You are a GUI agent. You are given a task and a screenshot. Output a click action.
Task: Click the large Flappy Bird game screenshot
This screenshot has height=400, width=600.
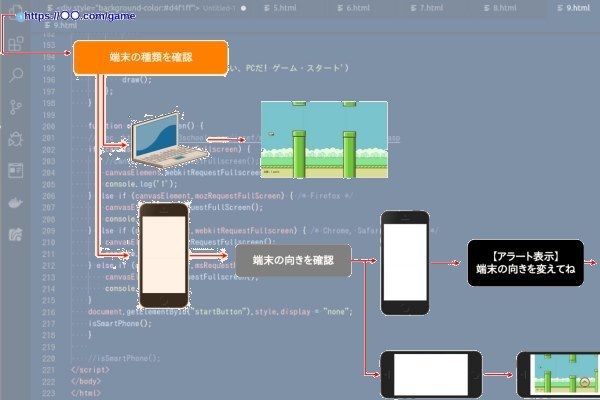coord(324,139)
